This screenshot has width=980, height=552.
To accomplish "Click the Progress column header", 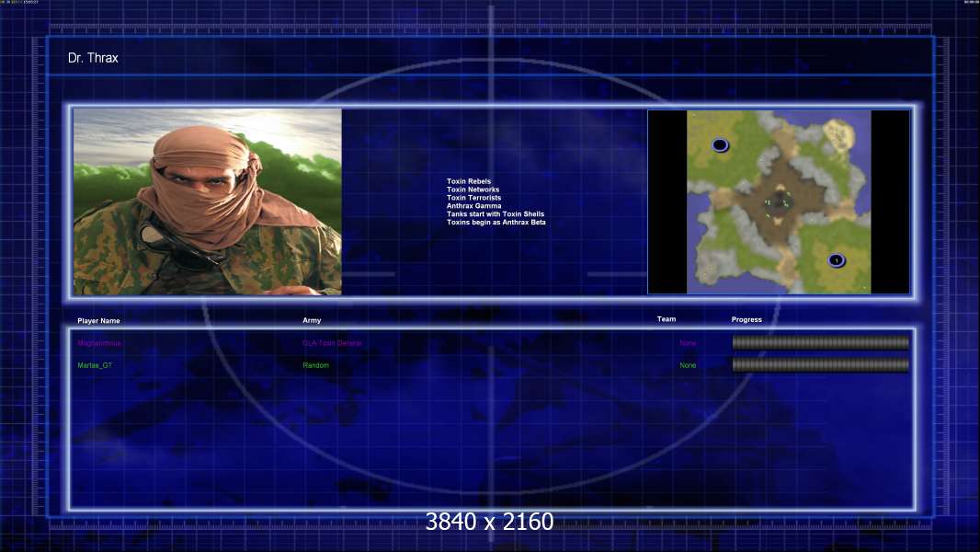I will [x=746, y=319].
